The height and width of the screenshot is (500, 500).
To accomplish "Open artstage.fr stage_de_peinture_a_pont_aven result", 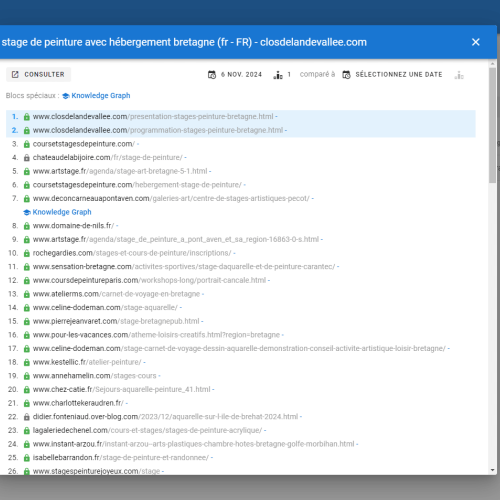I will click(x=176, y=239).
